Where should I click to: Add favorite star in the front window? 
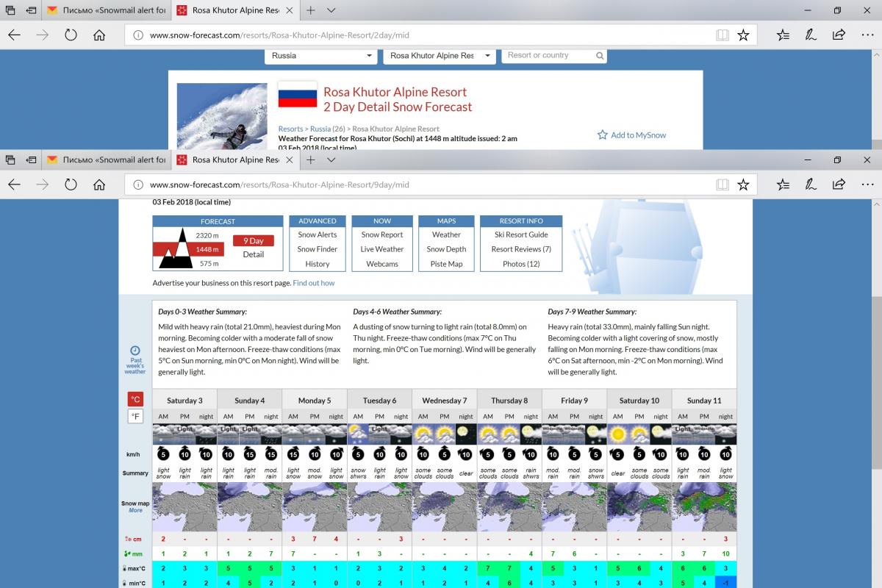743,184
